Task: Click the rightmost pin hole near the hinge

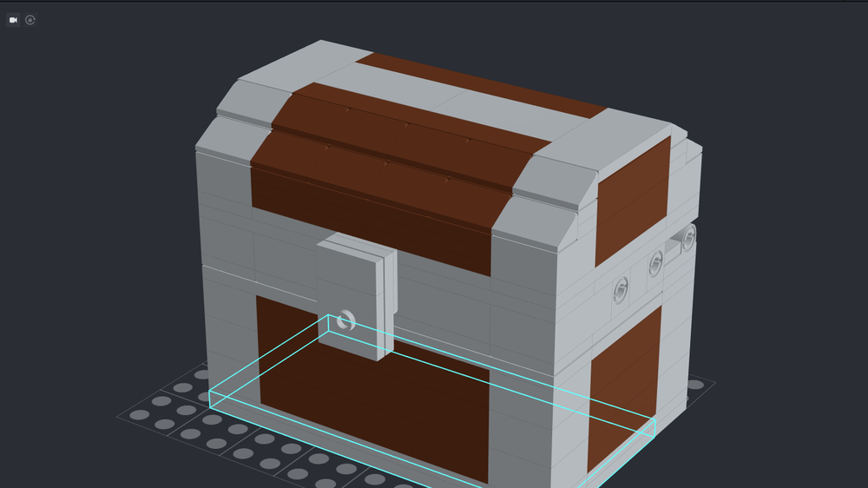Action: [x=689, y=237]
